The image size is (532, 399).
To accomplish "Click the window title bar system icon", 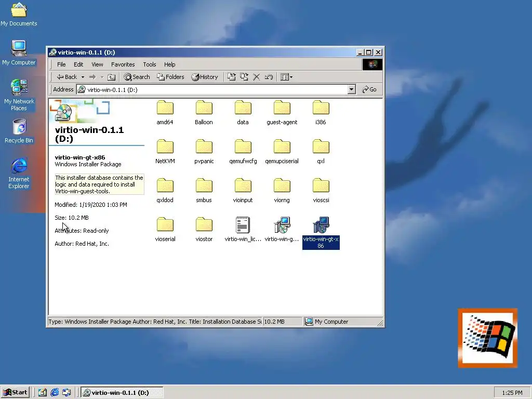I will (52, 52).
